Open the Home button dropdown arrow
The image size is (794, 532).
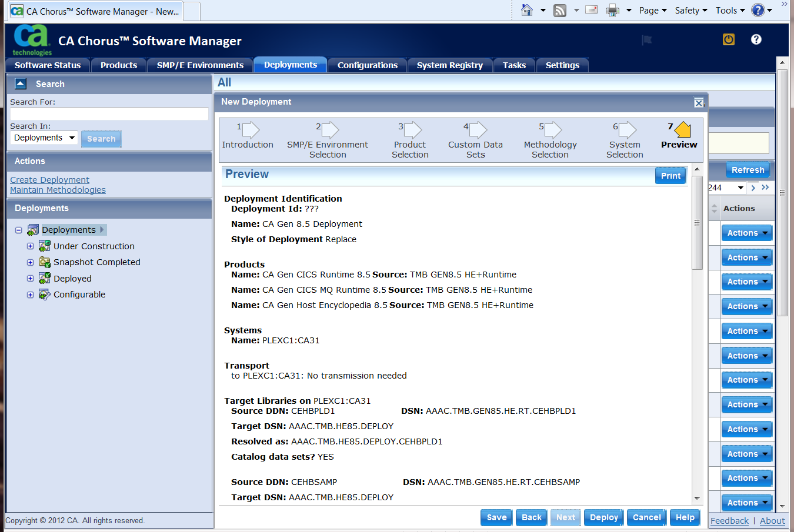[543, 10]
